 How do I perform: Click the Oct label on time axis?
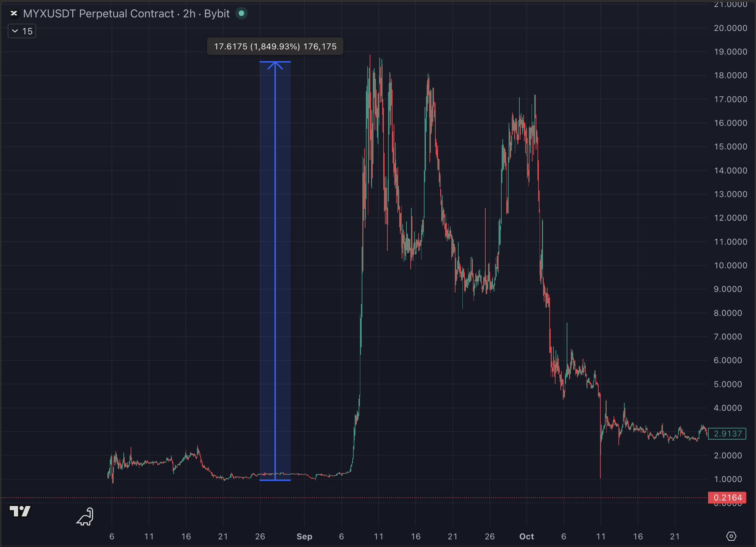point(526,536)
